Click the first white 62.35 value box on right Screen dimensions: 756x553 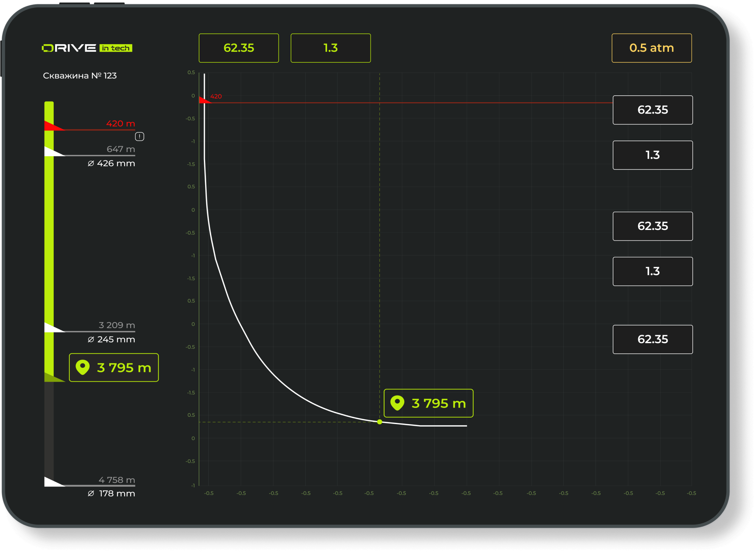pos(653,110)
